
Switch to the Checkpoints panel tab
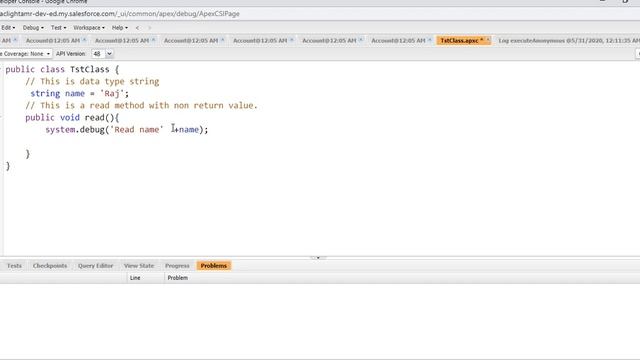tap(50, 266)
